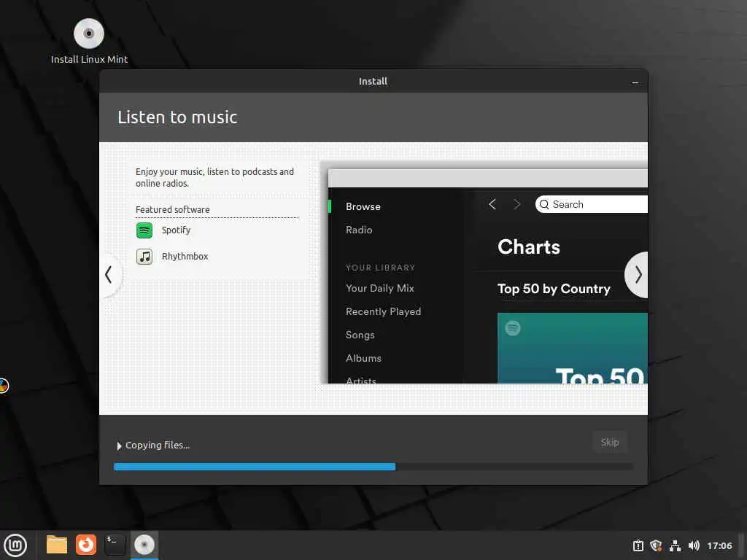747x560 pixels.
Task: Click the Install window title bar text
Action: click(373, 82)
